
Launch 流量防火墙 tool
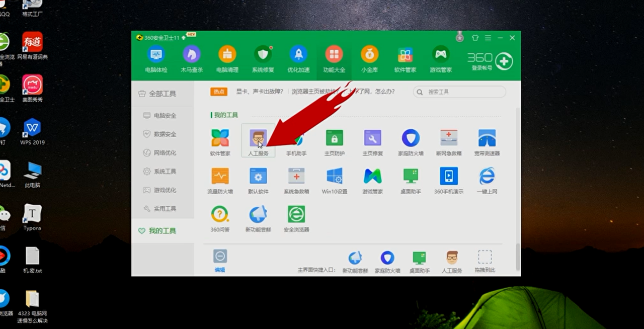[x=220, y=181]
